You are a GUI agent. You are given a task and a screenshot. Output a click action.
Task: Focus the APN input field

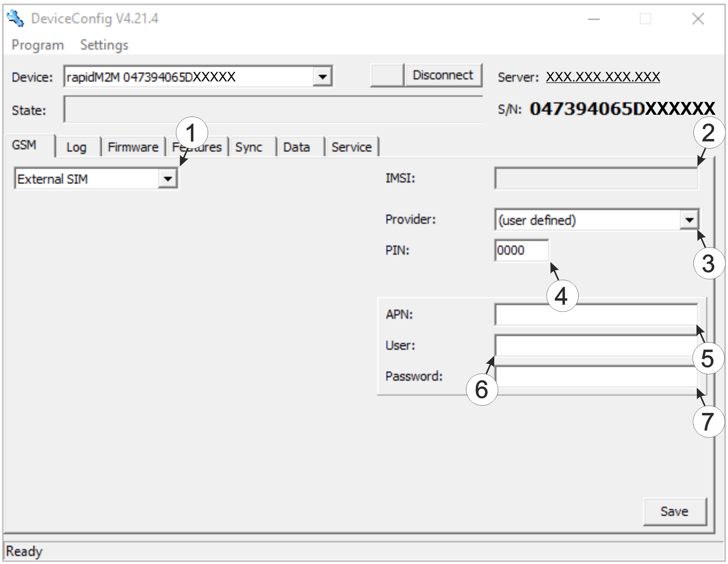coord(595,315)
